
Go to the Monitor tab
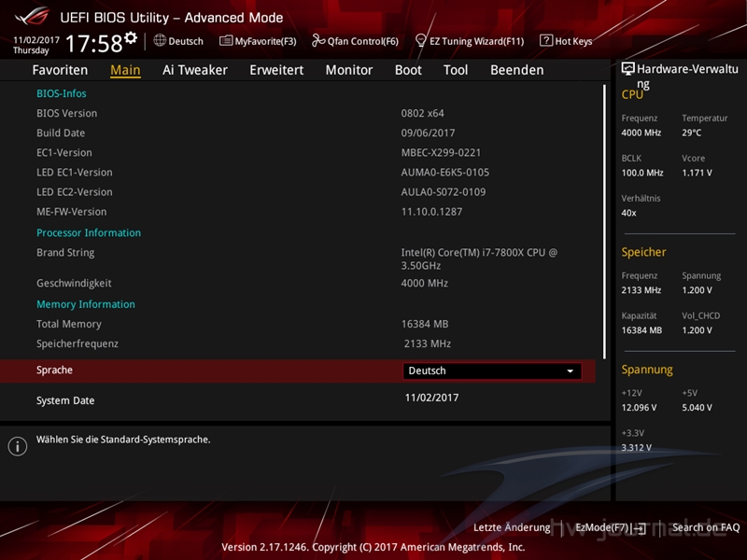click(x=349, y=70)
